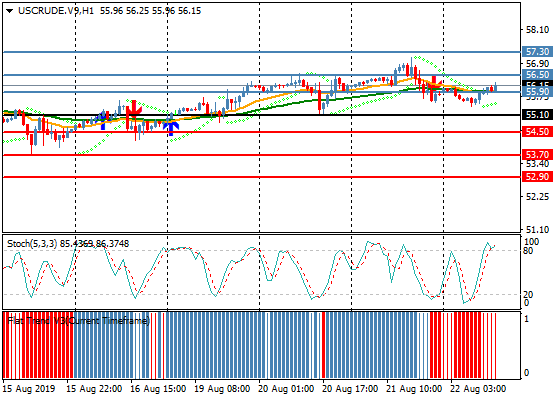Select the 56.90 price scale value
Image resolution: width=560 pixels, height=400 pixels.
[x=538, y=64]
